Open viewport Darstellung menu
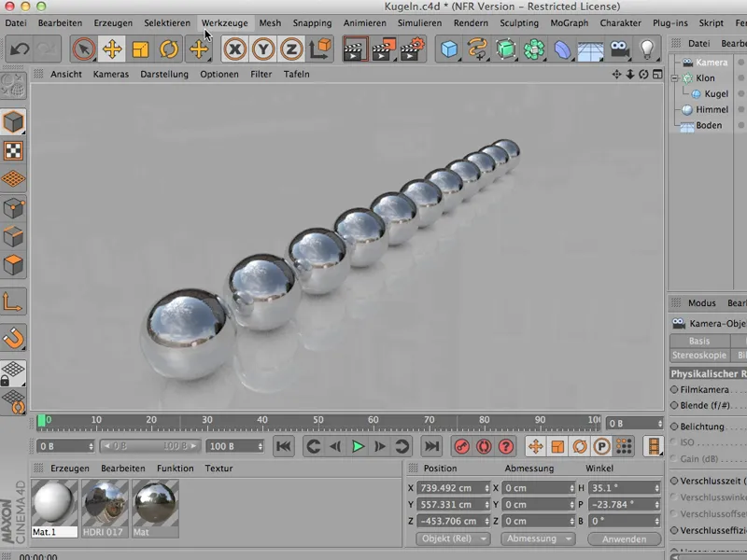747x560 pixels. click(x=164, y=75)
